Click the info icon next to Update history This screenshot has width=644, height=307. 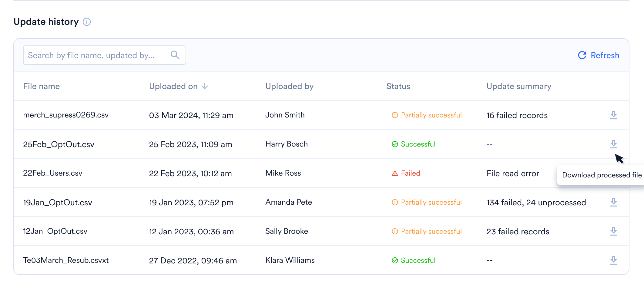(x=87, y=22)
